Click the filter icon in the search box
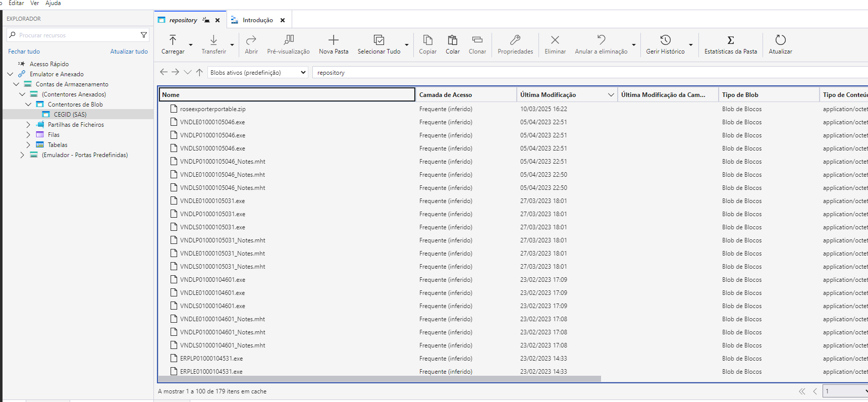Image resolution: width=868 pixels, height=402 pixels. (x=144, y=35)
